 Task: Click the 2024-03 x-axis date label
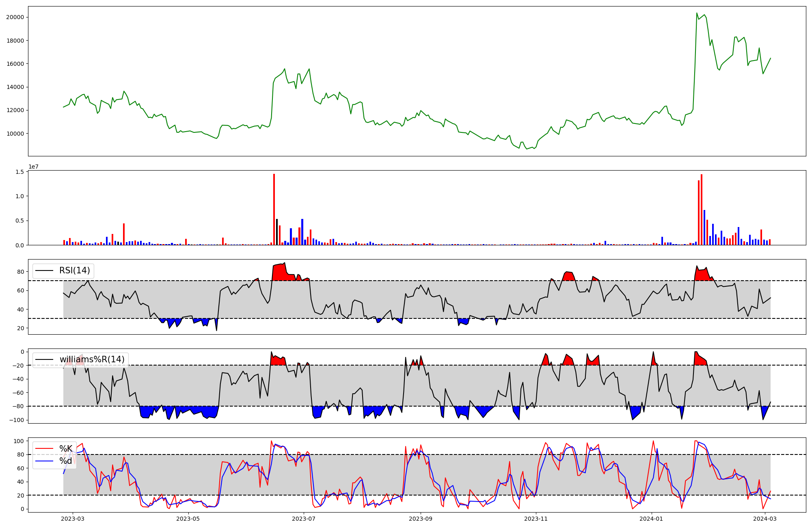765,519
